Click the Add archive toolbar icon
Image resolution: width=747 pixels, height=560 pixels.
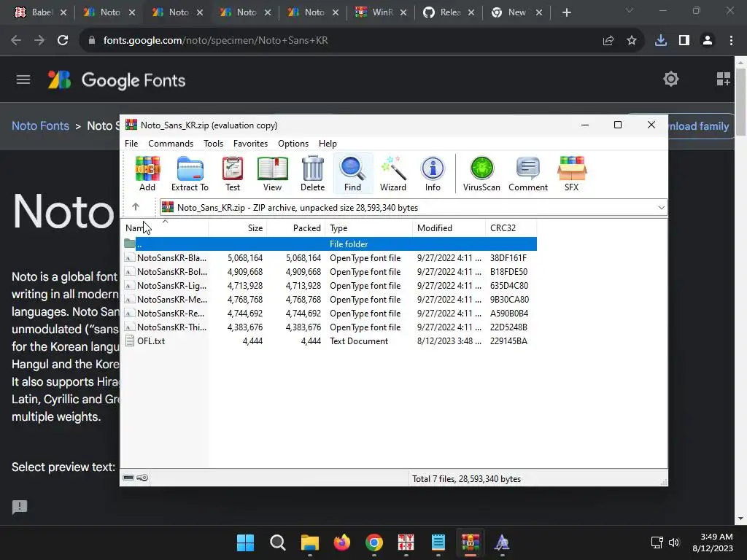coord(147,174)
